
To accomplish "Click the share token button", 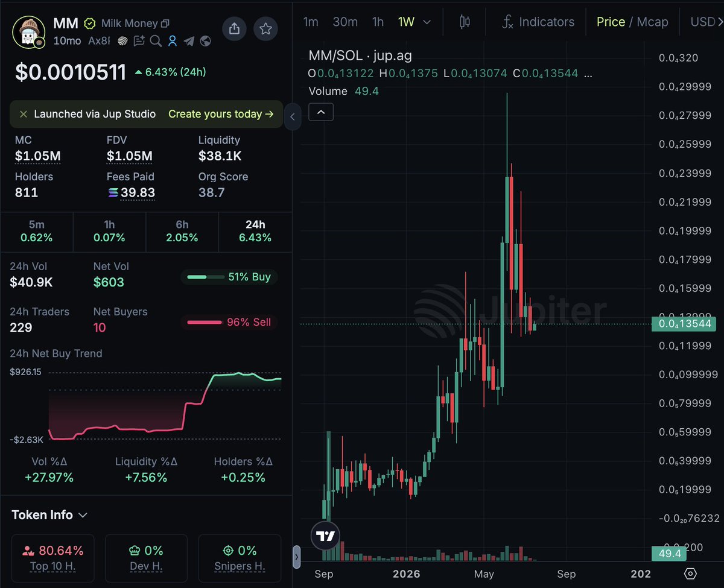I will 234,28.
